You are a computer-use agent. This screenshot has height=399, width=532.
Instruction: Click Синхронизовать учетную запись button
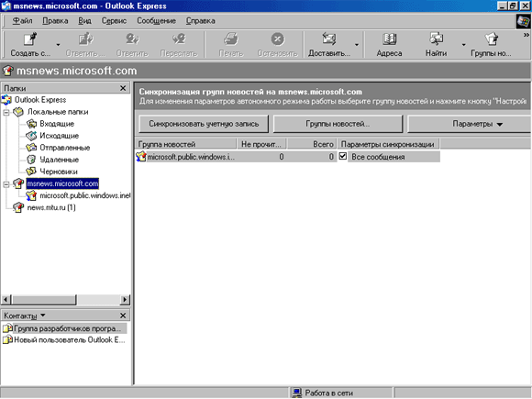[204, 124]
